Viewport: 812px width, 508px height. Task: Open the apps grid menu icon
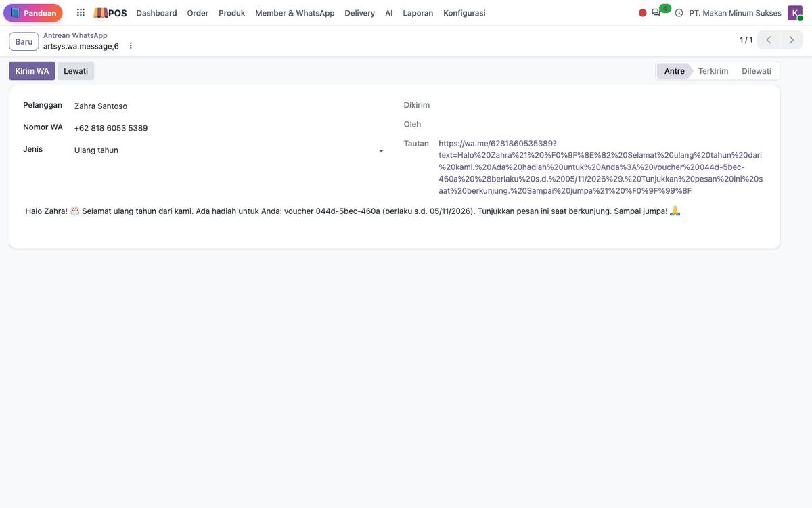tap(81, 13)
